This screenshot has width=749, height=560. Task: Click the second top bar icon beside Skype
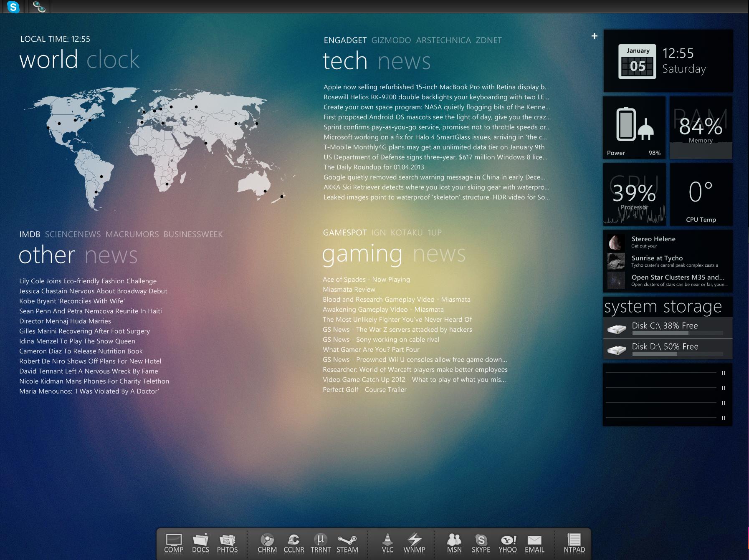(x=39, y=7)
